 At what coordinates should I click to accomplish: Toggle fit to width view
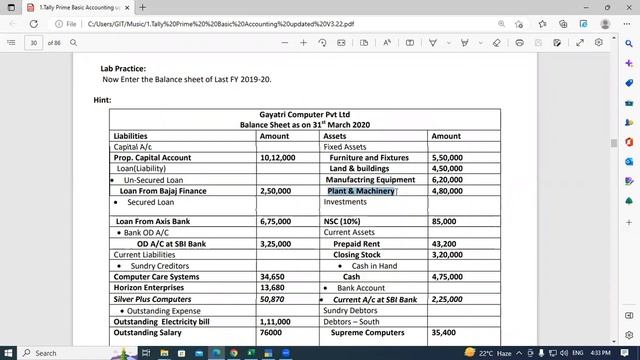[x=341, y=42]
